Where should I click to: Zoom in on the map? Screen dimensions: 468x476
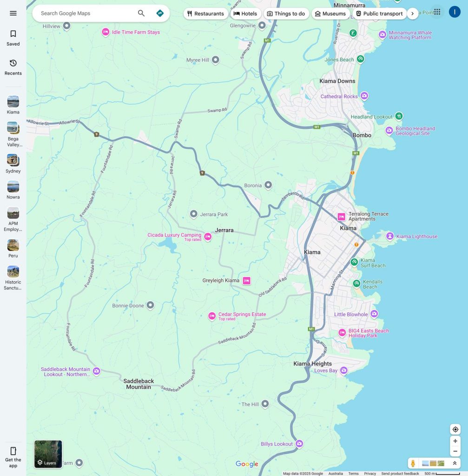[x=455, y=441]
